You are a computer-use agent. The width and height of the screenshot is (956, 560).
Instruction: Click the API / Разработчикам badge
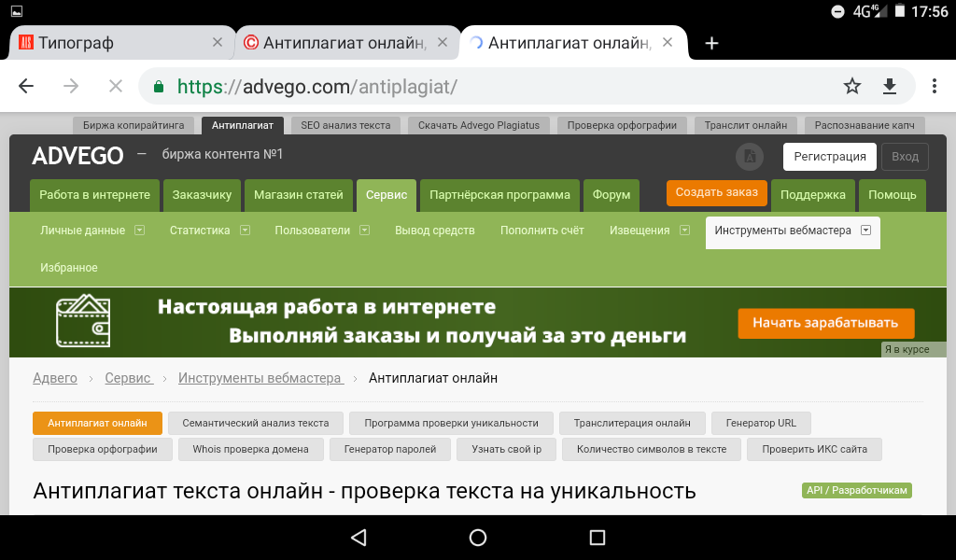click(857, 490)
